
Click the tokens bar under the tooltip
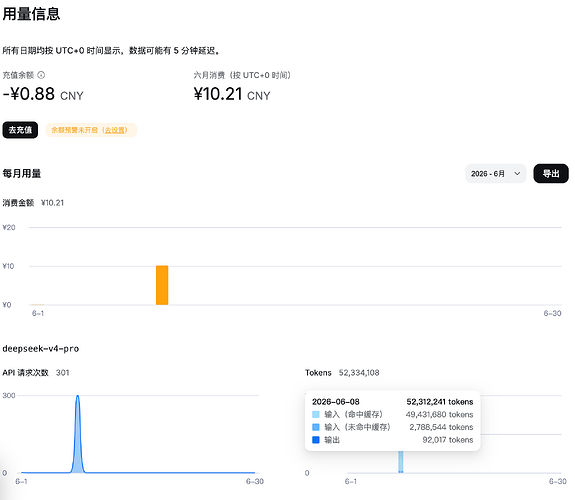400,462
